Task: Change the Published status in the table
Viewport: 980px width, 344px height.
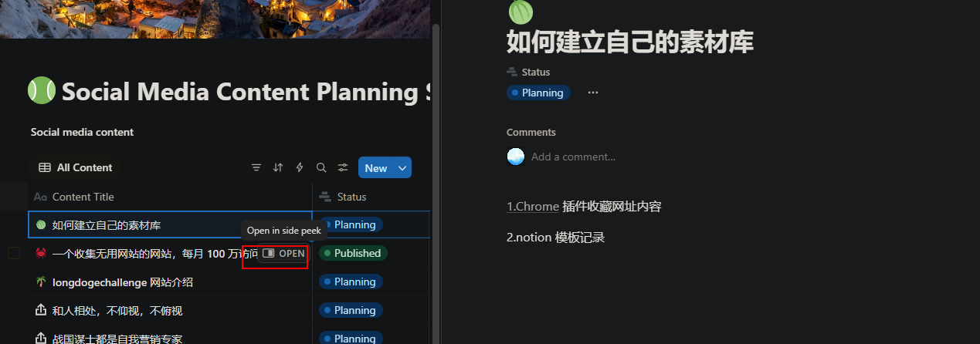Action: 353,253
